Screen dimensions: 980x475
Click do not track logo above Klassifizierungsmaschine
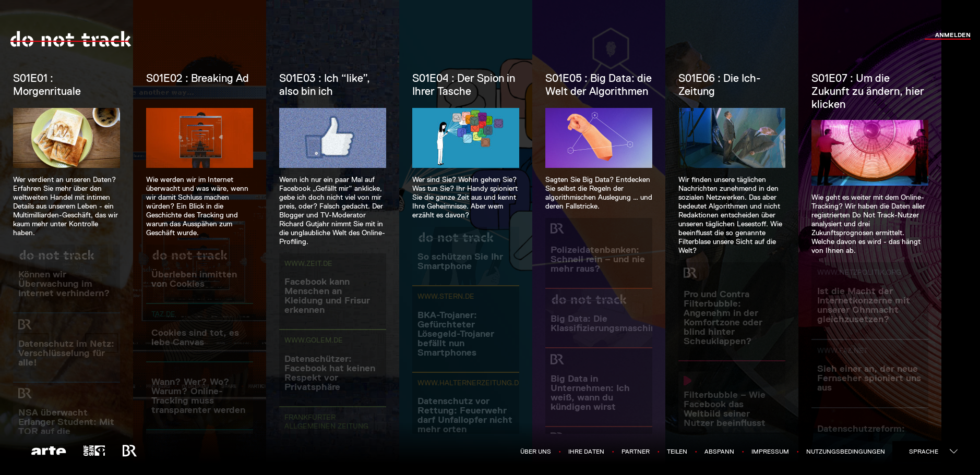(589, 300)
